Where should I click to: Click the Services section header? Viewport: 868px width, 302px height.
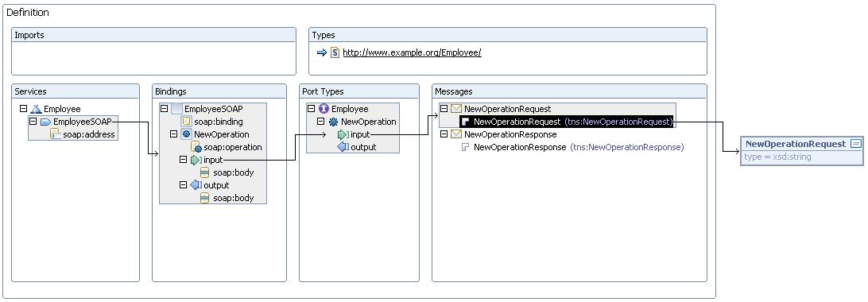point(76,91)
